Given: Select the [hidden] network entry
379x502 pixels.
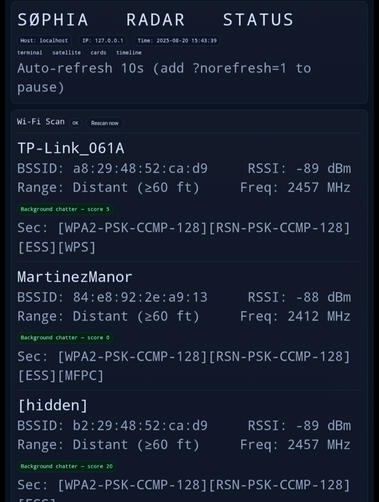Looking at the screenshot, I should [53, 405].
